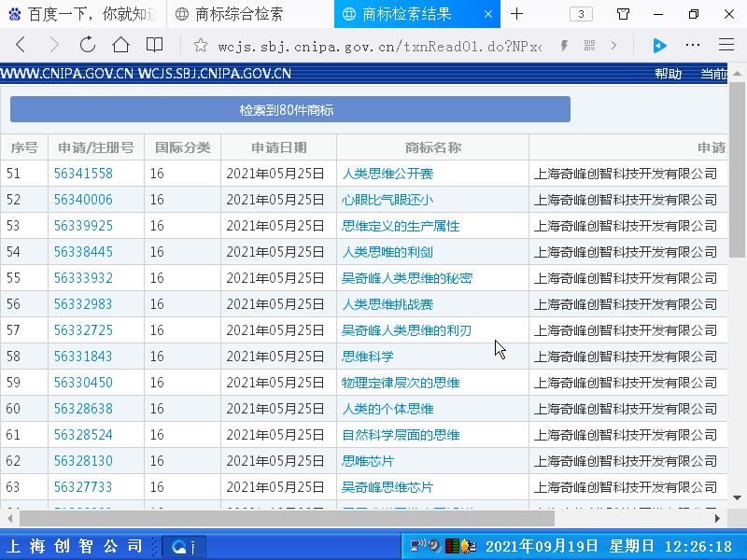Click the vertical scrollbar down arrow

tap(737, 497)
